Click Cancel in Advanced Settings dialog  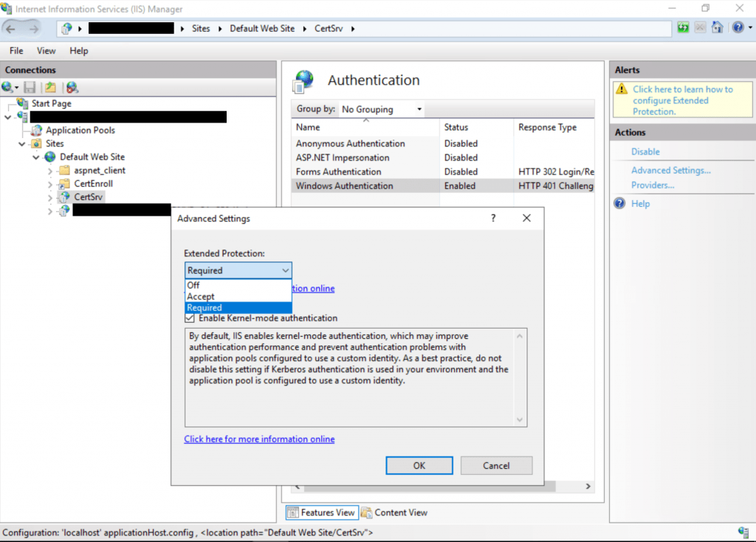496,465
